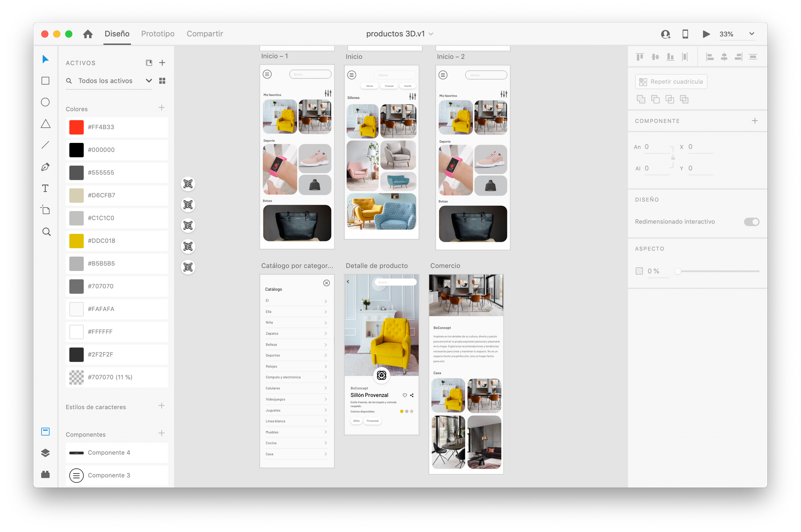Select the Comercio artboard label
This screenshot has height=532, width=801.
(x=445, y=266)
